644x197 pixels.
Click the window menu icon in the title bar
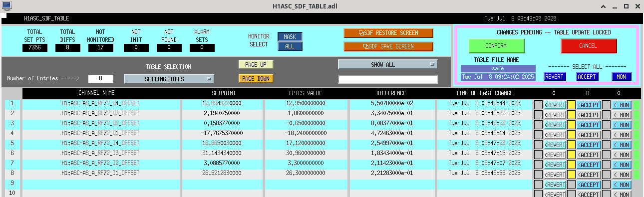point(6,6)
